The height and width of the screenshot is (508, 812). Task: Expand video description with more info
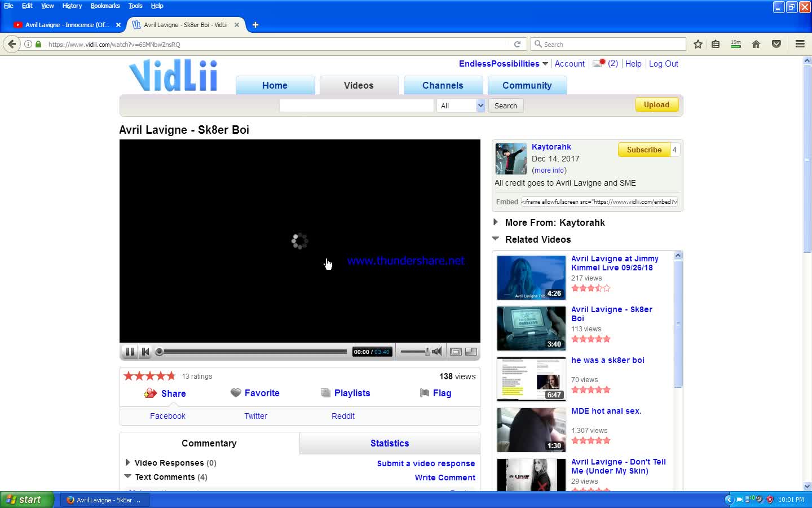(x=549, y=170)
